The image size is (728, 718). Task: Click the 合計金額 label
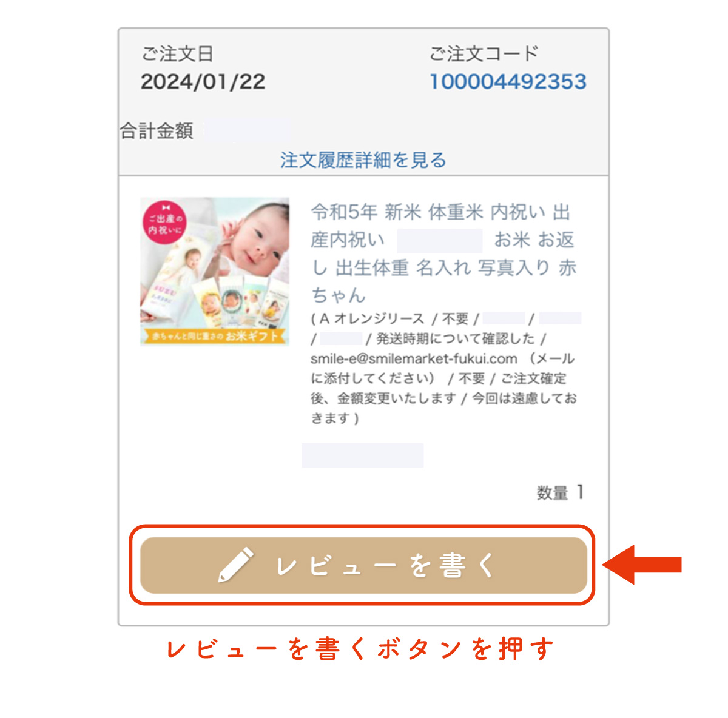[x=157, y=130]
